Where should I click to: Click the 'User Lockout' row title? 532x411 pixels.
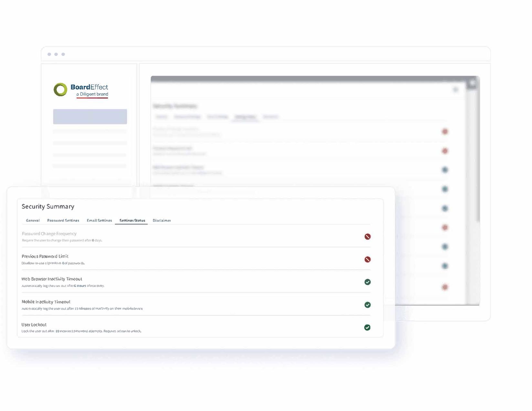click(x=34, y=325)
